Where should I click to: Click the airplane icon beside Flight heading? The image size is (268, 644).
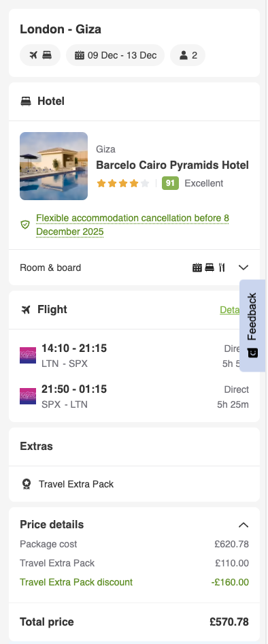click(x=26, y=310)
